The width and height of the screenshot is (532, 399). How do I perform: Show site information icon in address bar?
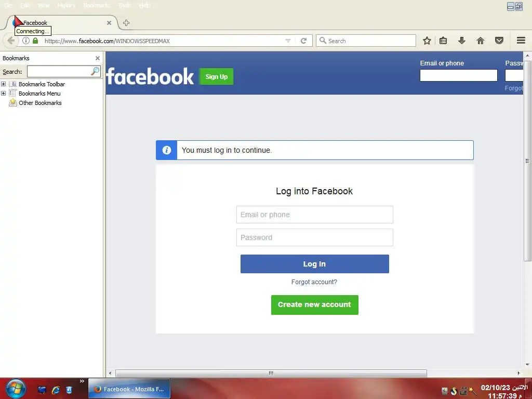click(x=26, y=41)
